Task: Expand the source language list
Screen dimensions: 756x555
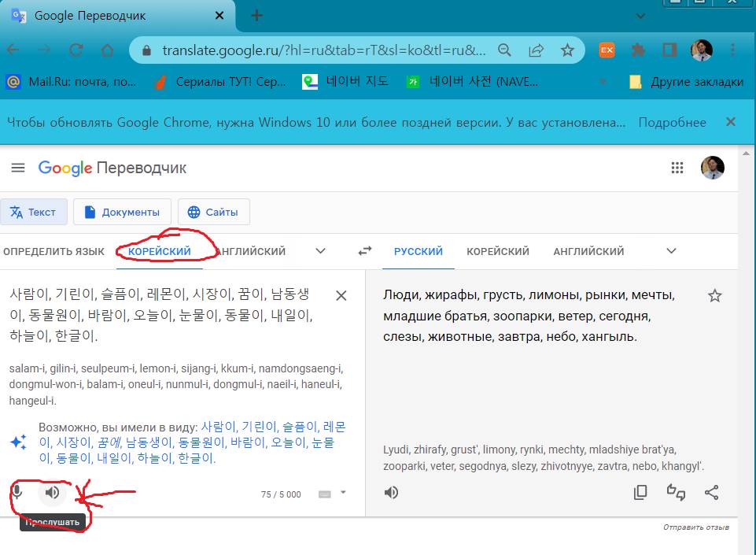Action: coord(320,251)
